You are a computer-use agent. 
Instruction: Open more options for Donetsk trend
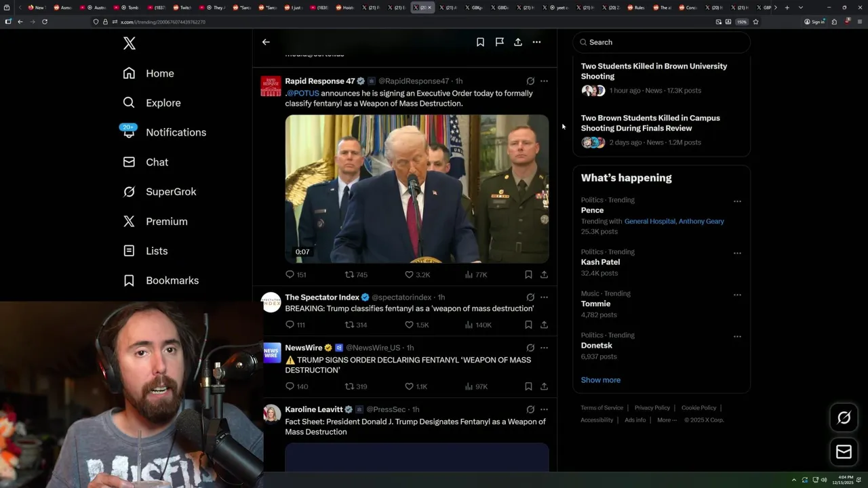[737, 336]
